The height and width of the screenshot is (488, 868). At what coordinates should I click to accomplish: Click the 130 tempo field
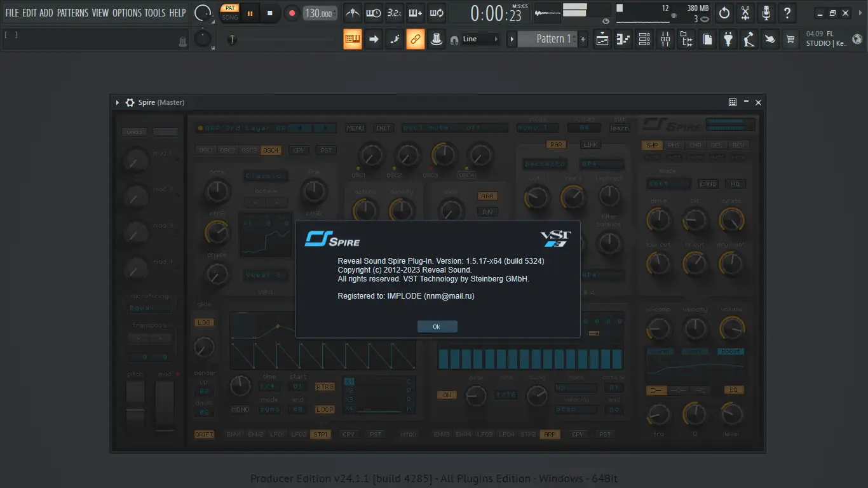(x=320, y=13)
